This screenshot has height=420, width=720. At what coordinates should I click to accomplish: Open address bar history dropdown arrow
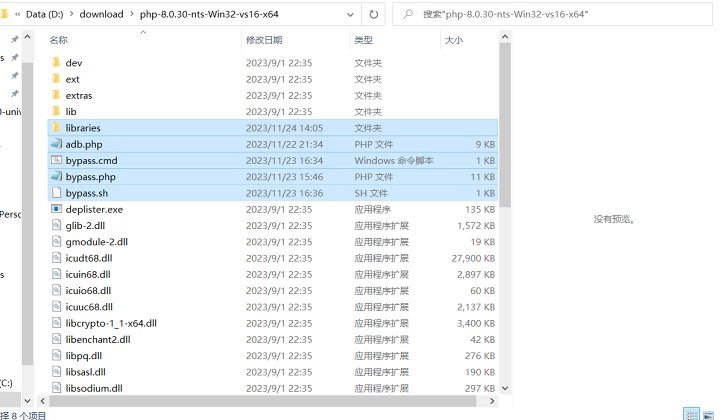coord(347,15)
